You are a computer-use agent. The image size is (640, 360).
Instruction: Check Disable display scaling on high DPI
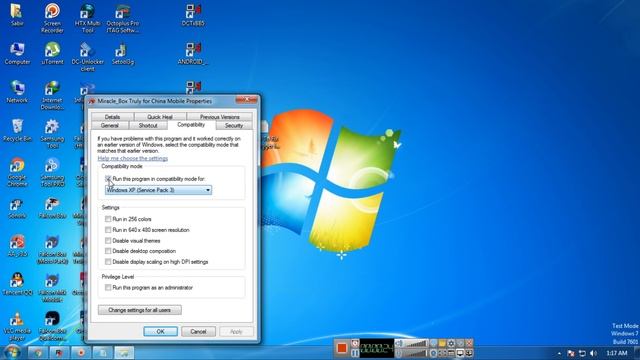point(108,262)
